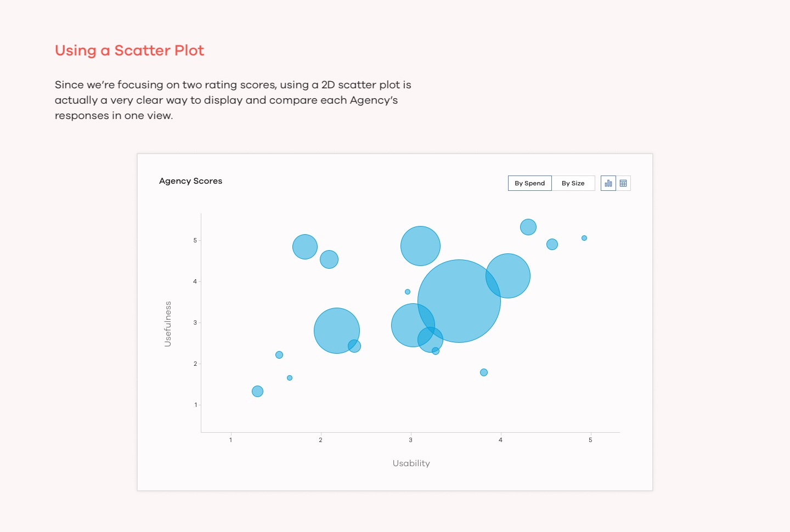Click bubble near usability 3.1, usefulness 4.9
790x532 pixels.
pos(420,245)
